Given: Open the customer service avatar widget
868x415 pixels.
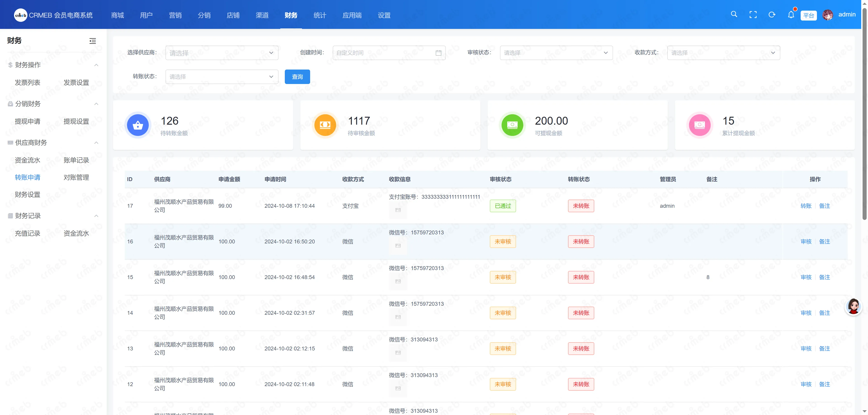Looking at the screenshot, I should [853, 306].
